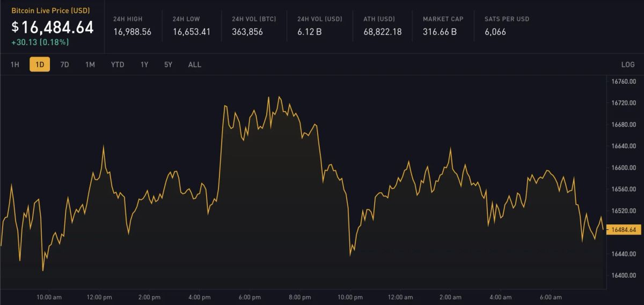Click the 16440.00 price axis label
644x305 pixels.
(x=624, y=253)
